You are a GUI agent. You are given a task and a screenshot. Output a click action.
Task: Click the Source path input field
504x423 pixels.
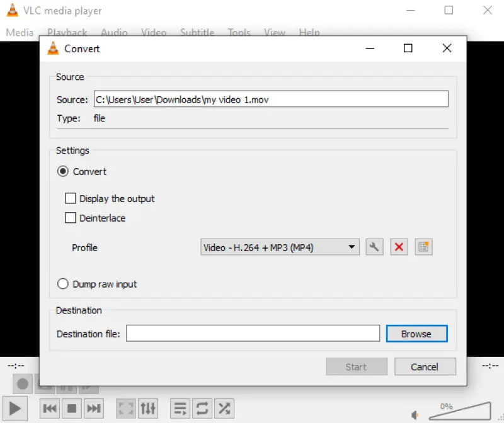pos(271,99)
